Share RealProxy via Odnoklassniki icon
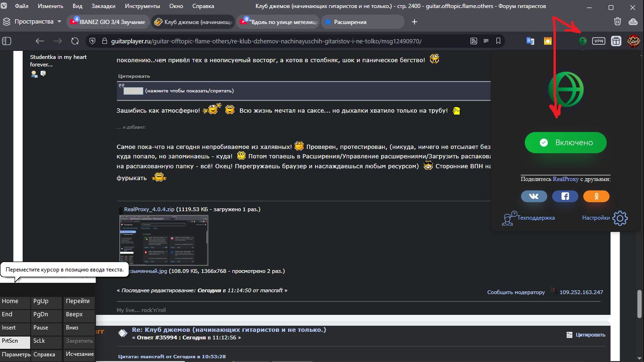The height and width of the screenshot is (362, 644). [x=596, y=196]
